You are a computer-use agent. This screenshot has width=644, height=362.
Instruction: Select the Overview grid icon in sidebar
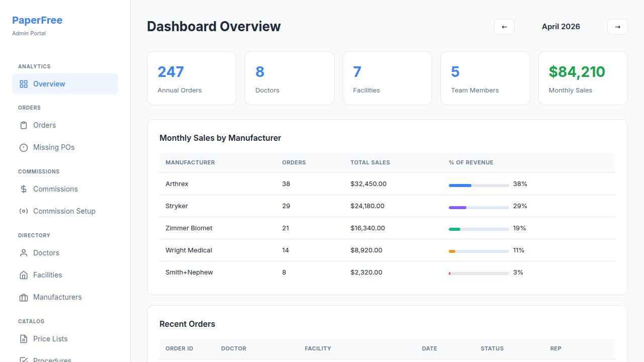pos(24,84)
